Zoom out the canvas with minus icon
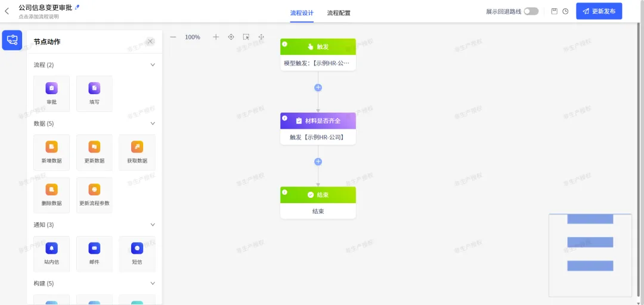This screenshot has height=305, width=644. 173,37
